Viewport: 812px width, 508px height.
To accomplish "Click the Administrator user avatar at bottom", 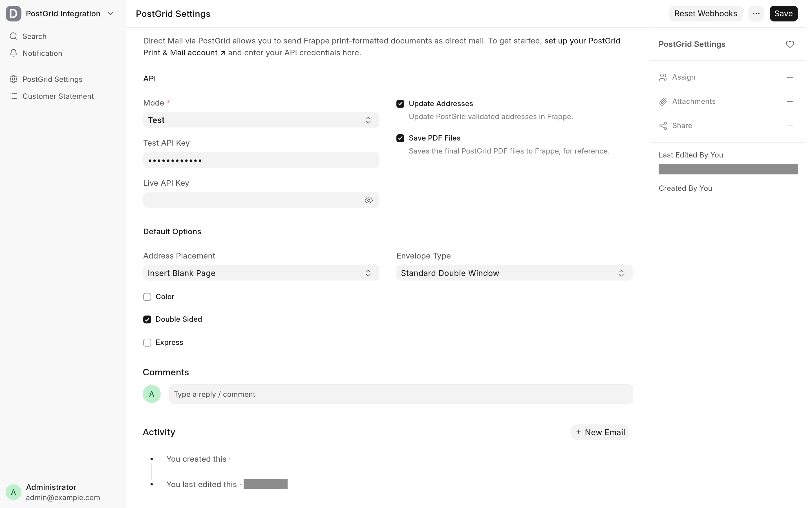I will 14,492.
